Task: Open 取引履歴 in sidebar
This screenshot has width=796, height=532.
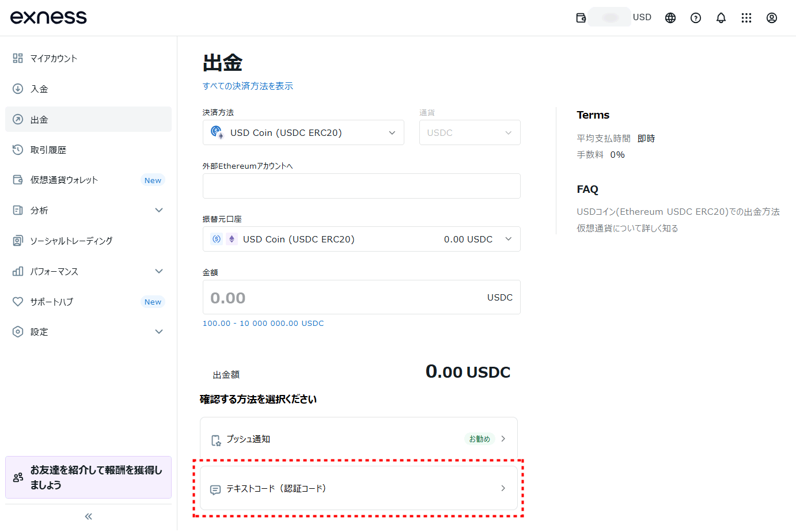Action: [x=88, y=150]
